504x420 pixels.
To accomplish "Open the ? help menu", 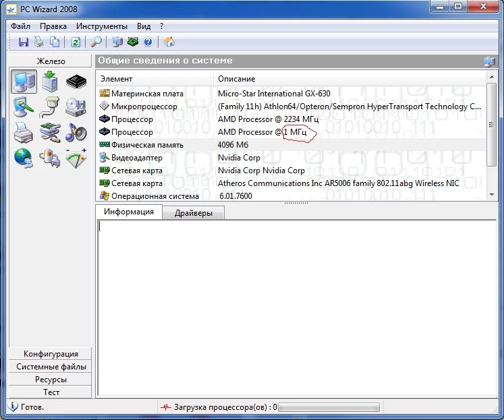I will 161,26.
